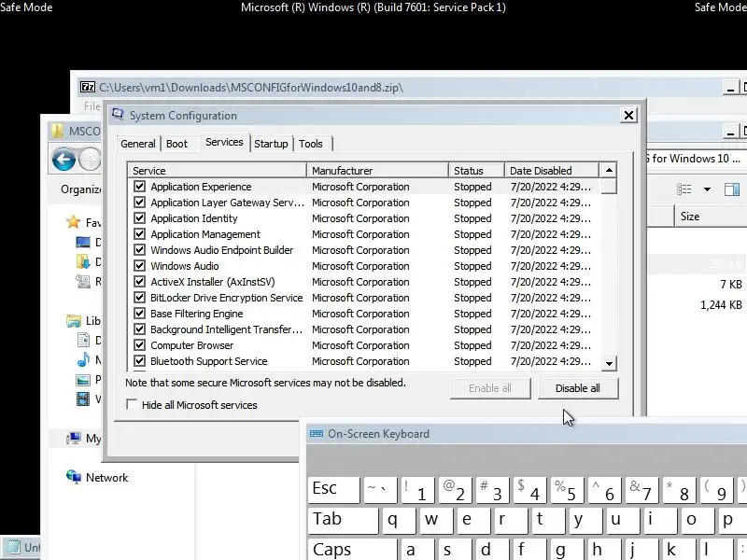Image resolution: width=747 pixels, height=560 pixels.
Task: Click the Tab key on On-Screen Keyboard
Action: (x=343, y=520)
